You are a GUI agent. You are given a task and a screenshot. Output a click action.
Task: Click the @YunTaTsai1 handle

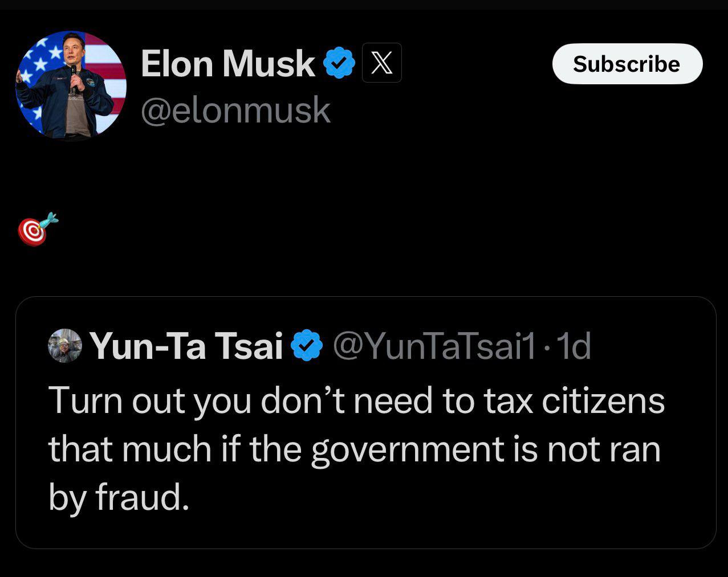pos(434,346)
